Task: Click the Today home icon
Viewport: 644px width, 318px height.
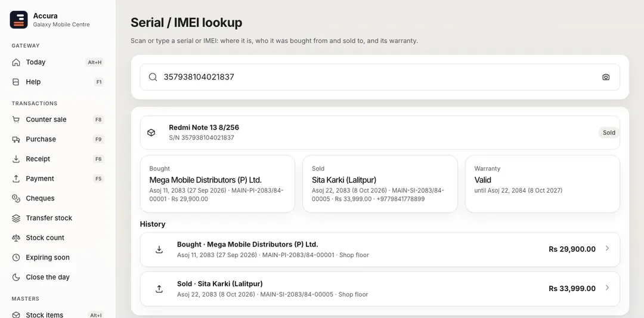Action: 16,63
